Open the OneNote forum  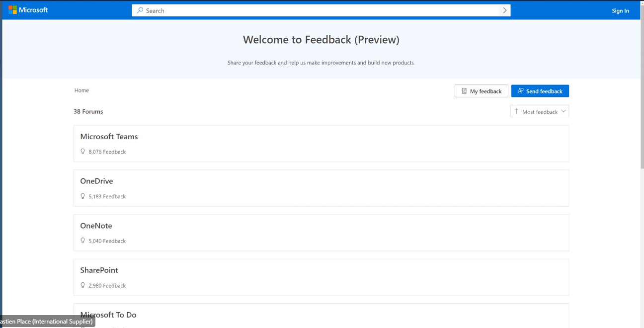click(321, 233)
